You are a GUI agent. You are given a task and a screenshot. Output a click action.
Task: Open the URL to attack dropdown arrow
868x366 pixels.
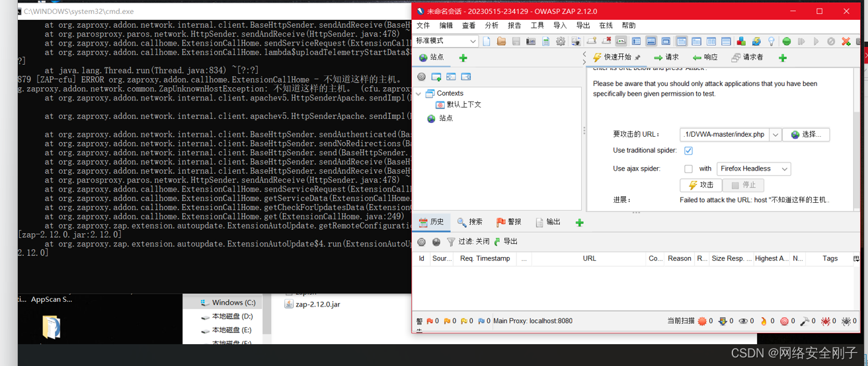coord(775,134)
